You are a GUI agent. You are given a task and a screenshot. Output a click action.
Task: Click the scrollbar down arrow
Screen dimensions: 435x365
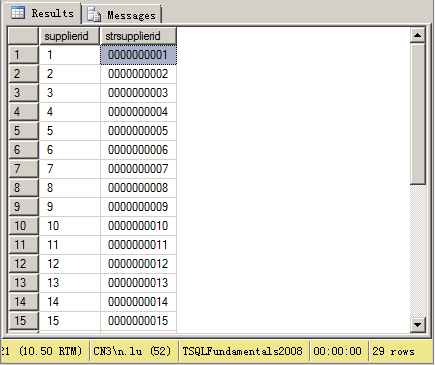418,324
